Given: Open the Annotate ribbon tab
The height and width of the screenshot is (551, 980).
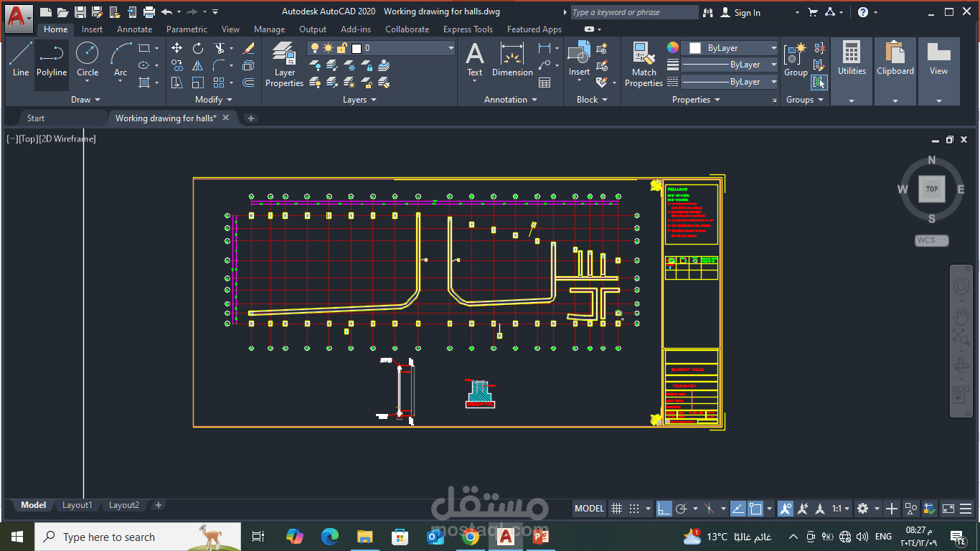Looking at the screenshot, I should (135, 29).
